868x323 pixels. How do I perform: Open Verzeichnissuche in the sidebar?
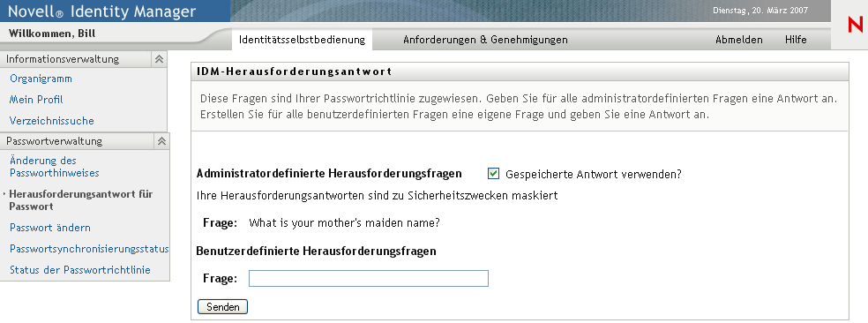(51, 121)
